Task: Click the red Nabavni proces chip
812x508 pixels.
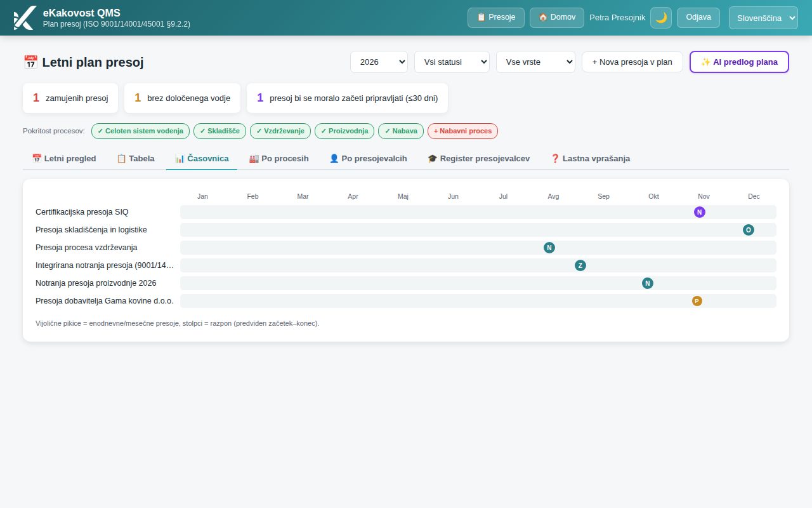Action: pos(463,131)
